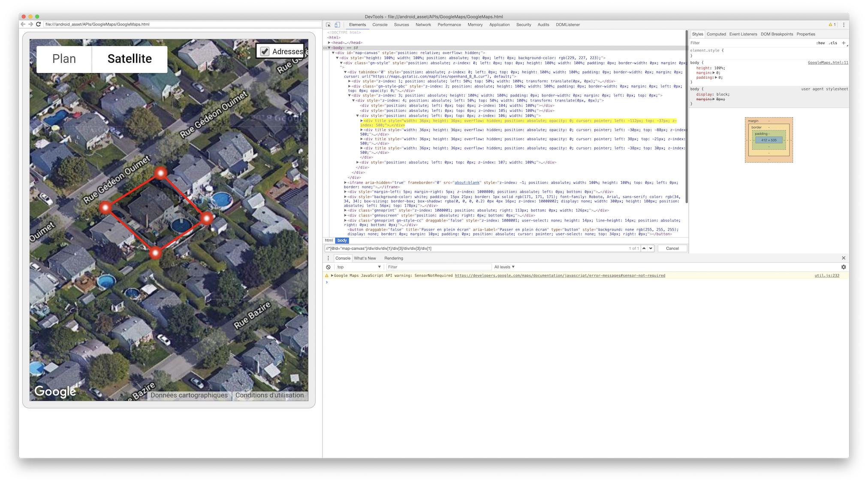Click the XPath search input field

tap(472, 249)
